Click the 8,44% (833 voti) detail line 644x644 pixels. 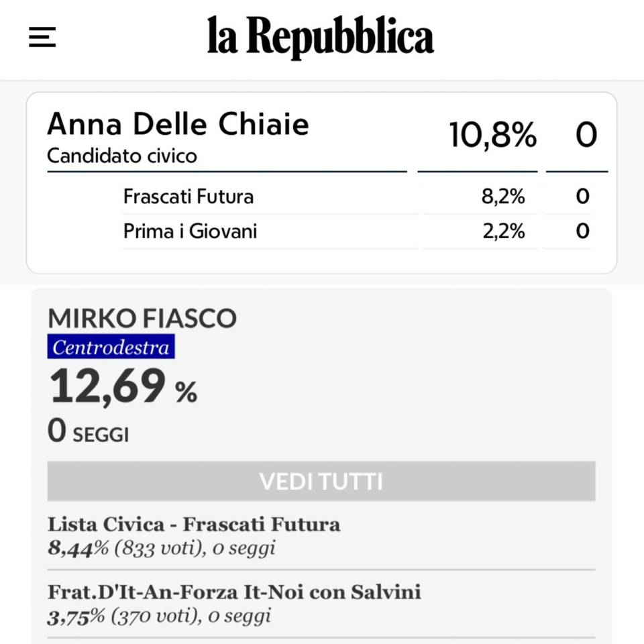[161, 548]
